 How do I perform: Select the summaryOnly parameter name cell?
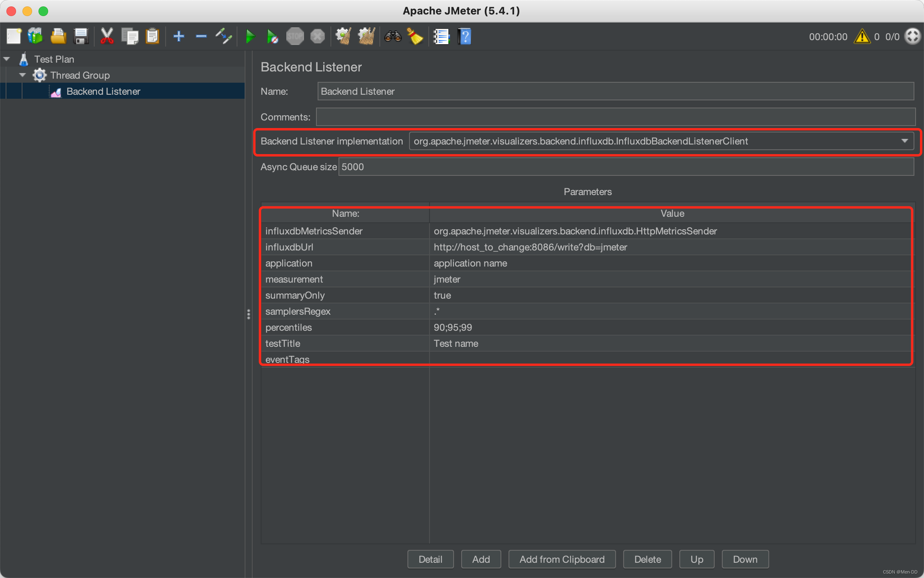coord(345,295)
